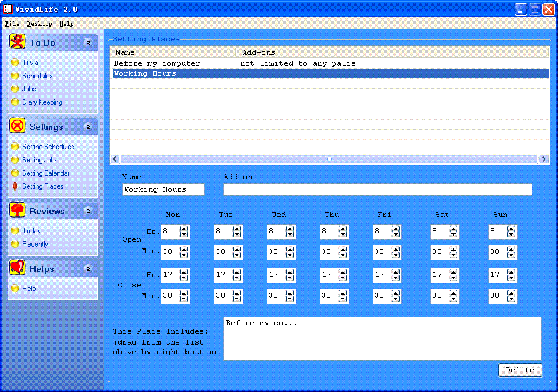The width and height of the screenshot is (558, 392).
Task: Open the Trivia link
Action: point(30,63)
